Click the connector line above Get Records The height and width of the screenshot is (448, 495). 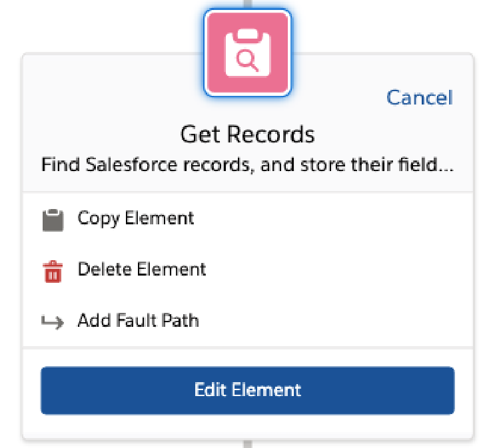(248, 4)
